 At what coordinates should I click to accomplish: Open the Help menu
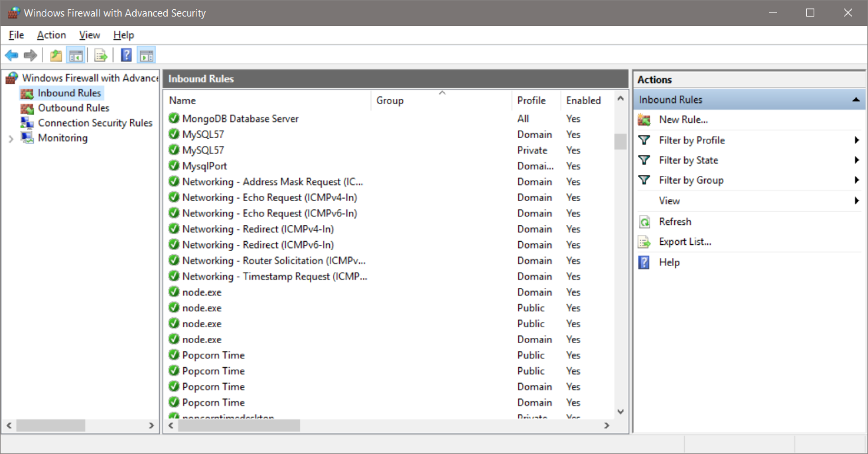(x=123, y=35)
